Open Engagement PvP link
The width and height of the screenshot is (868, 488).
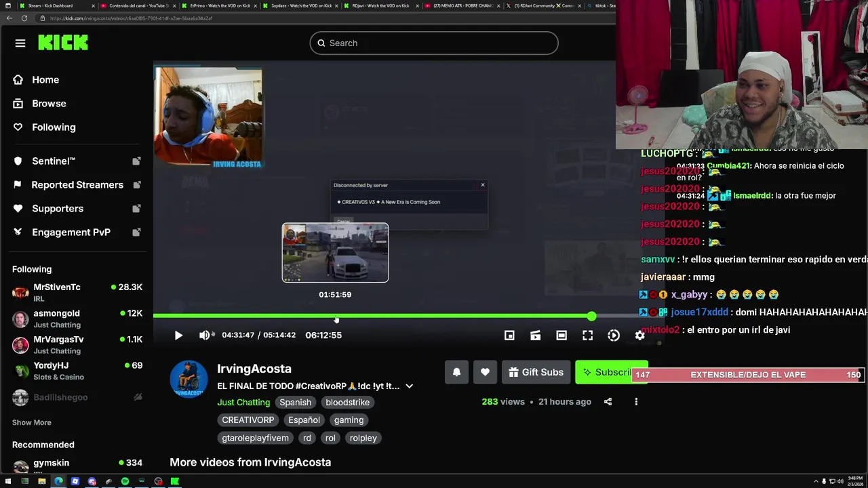click(71, 232)
